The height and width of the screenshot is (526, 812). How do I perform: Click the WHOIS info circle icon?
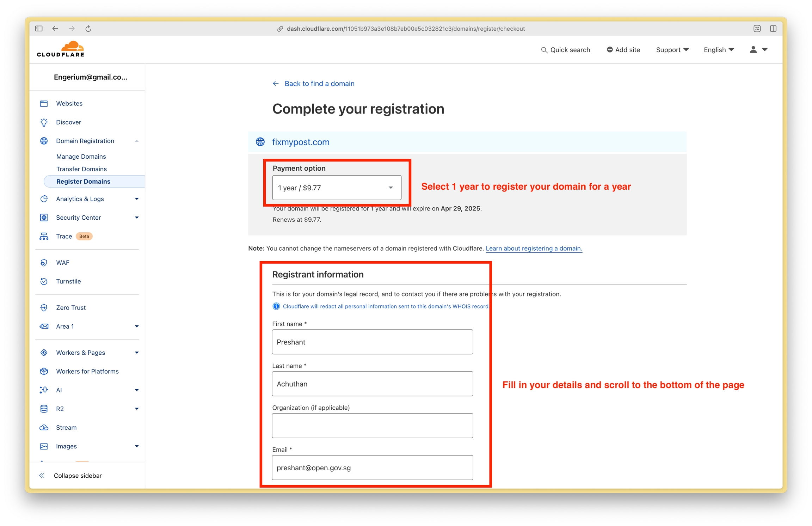click(276, 306)
